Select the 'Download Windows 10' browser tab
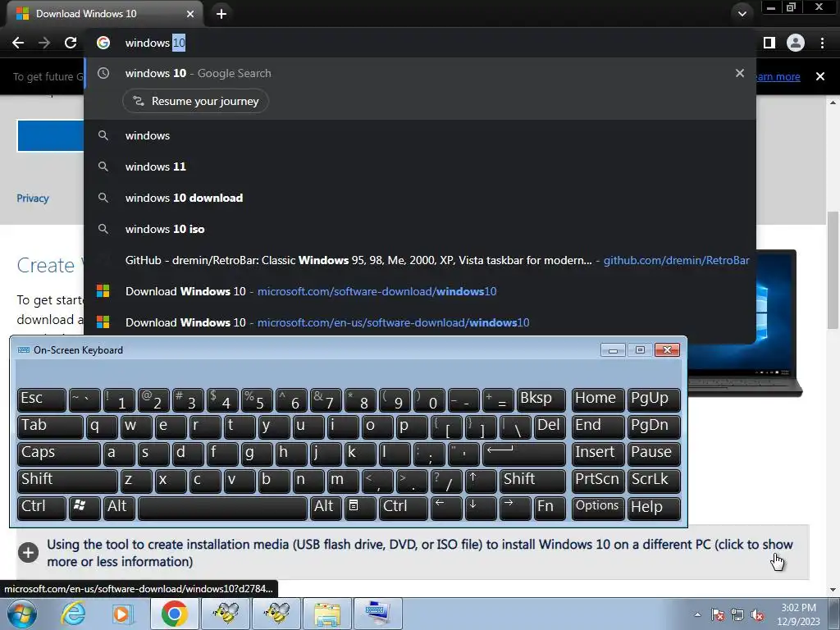The height and width of the screenshot is (630, 840). tap(104, 14)
